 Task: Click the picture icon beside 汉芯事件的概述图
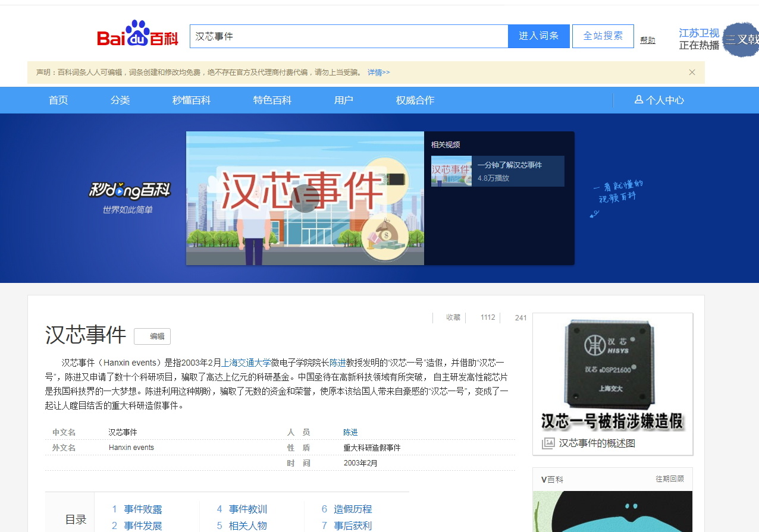coord(548,443)
